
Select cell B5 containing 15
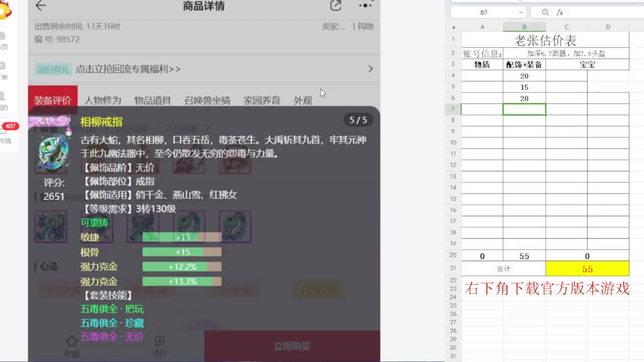pos(524,87)
